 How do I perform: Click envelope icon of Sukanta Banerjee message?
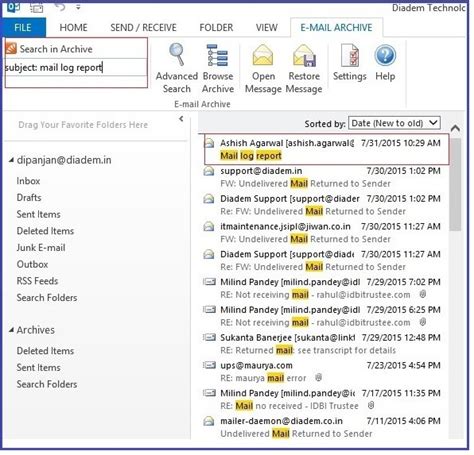click(209, 337)
